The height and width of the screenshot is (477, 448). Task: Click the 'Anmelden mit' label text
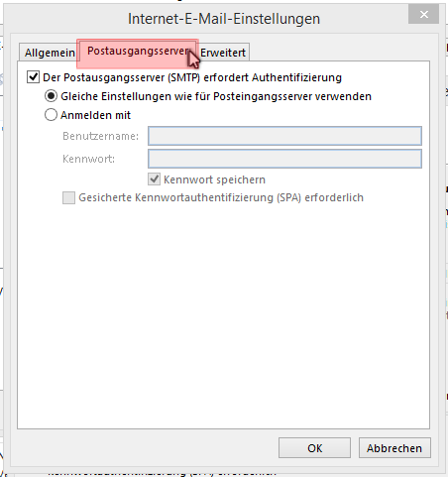[96, 115]
